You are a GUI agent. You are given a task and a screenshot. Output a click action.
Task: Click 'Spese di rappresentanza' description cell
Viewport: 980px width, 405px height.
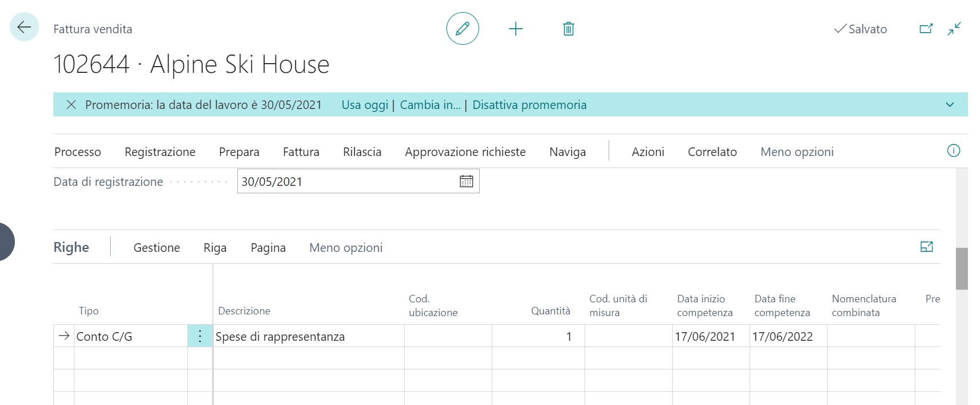click(309, 336)
